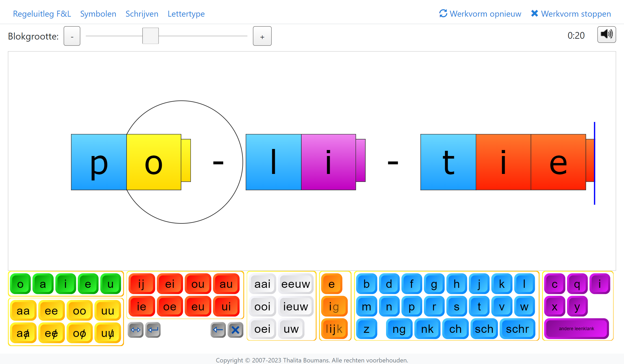
Task: Decrease block size with minus button
Action: (72, 36)
